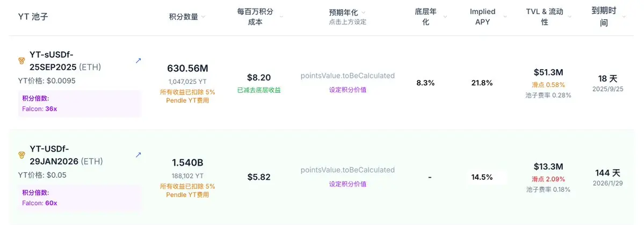
Task: Sort by Implied APY column chevron
Action: [x=505, y=17]
